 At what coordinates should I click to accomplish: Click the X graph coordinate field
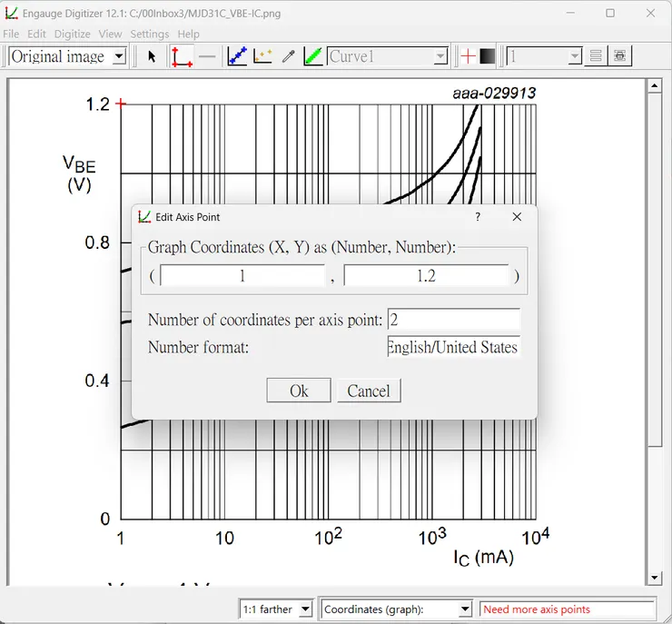pos(242,276)
